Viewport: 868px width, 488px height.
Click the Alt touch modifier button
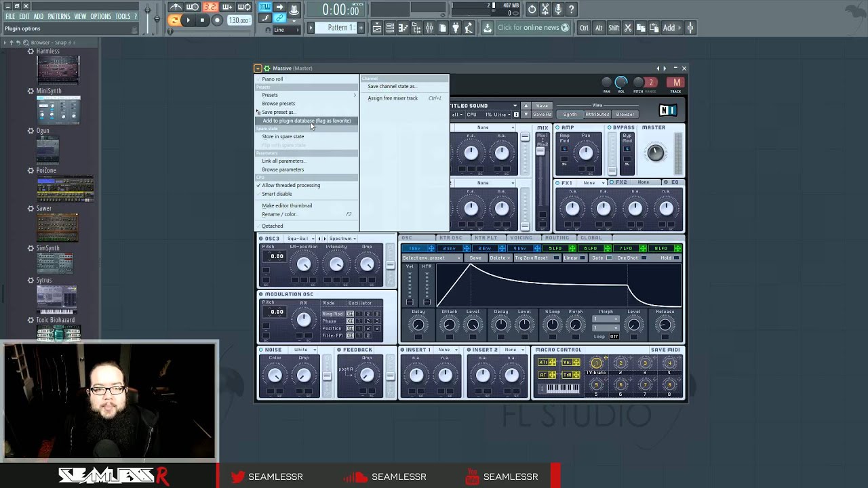(599, 28)
